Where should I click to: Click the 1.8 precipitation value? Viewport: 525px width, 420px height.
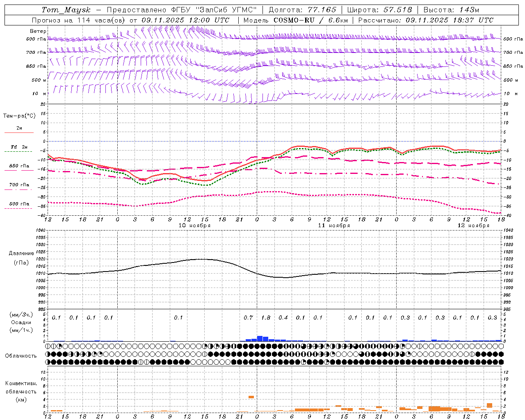click(x=266, y=318)
